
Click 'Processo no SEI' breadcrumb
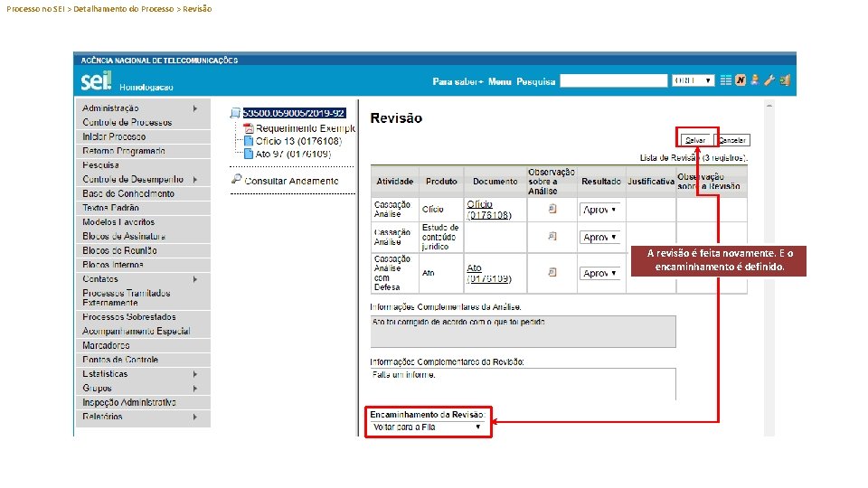point(35,9)
